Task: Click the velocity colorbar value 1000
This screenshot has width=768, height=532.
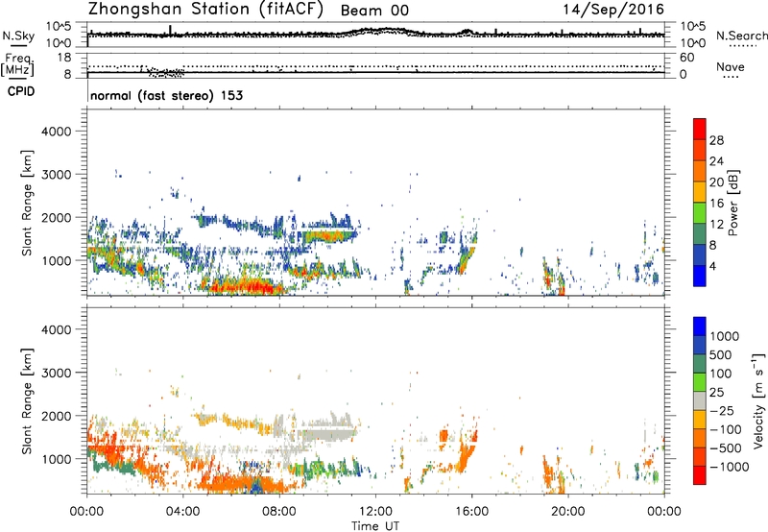Action: click(x=724, y=336)
